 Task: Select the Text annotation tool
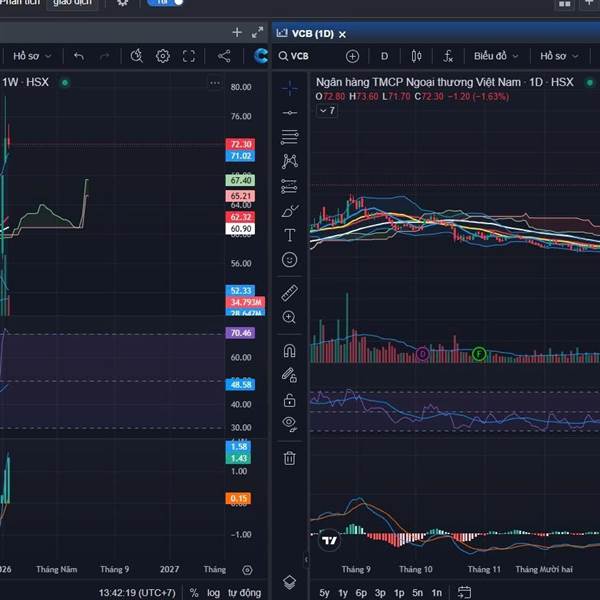point(290,235)
